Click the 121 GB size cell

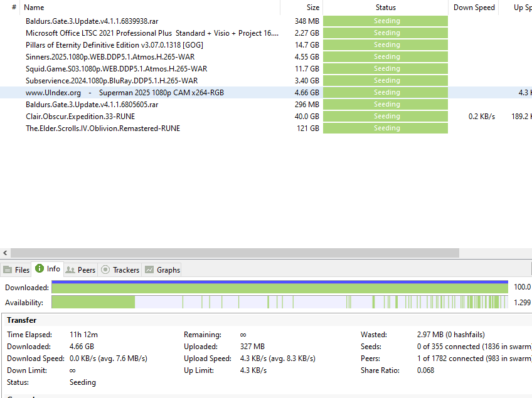coord(308,128)
